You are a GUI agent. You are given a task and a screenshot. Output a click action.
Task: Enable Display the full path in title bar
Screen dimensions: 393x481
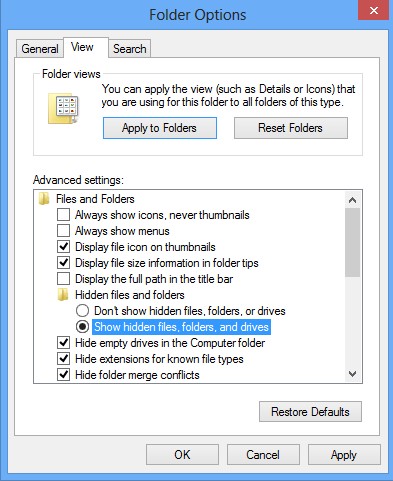coord(63,279)
